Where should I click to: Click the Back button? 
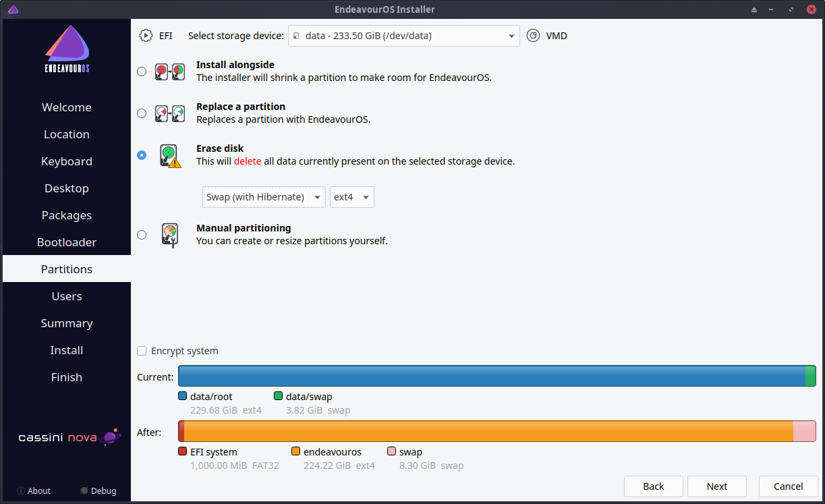click(x=653, y=486)
